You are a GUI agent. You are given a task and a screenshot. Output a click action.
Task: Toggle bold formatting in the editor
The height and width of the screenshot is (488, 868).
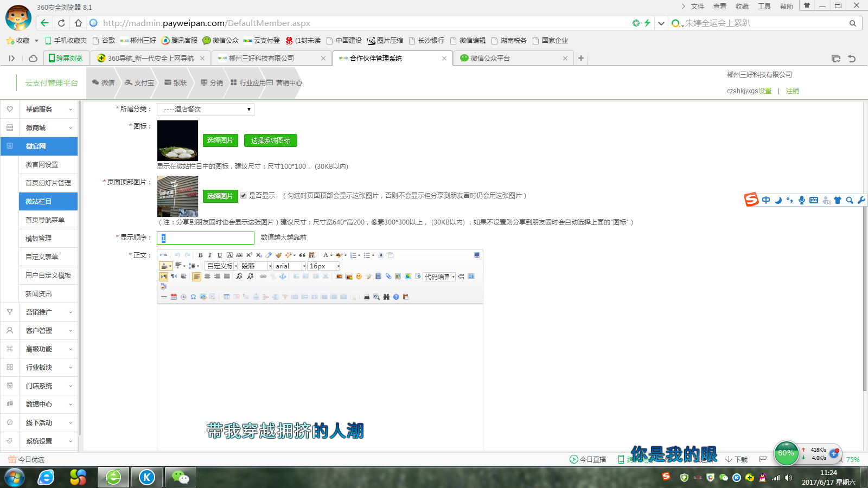point(200,255)
